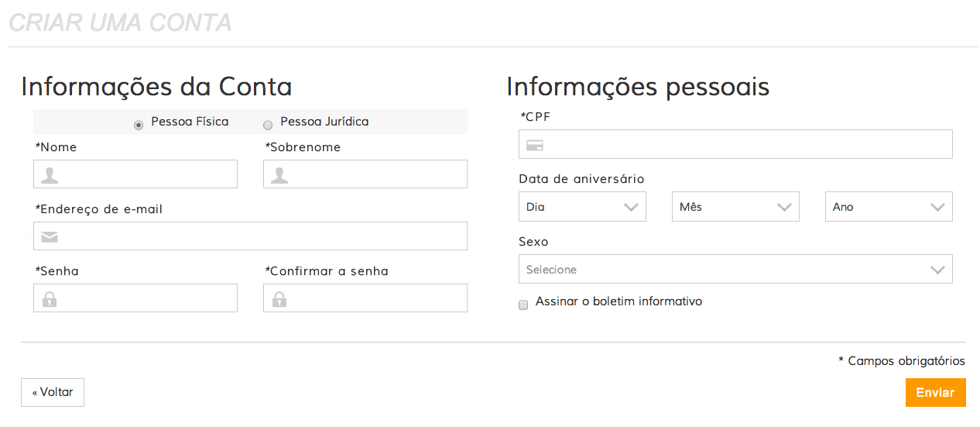980x427 pixels.
Task: Open the Dia birthday dropdown
Action: 582,207
